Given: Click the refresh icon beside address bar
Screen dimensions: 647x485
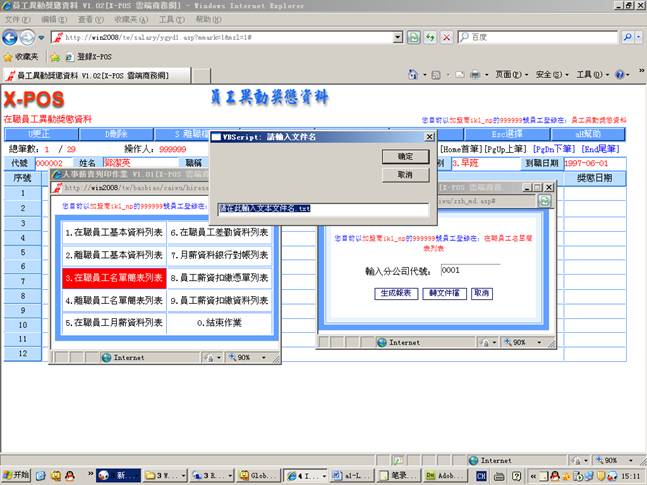Looking at the screenshot, I should [x=430, y=37].
